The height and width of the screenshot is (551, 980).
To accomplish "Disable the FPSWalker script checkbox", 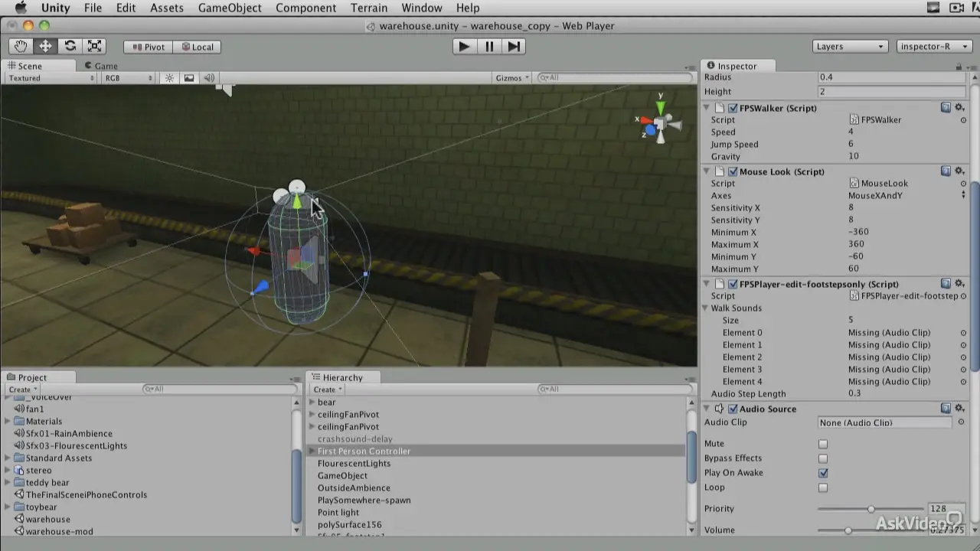I will [733, 108].
